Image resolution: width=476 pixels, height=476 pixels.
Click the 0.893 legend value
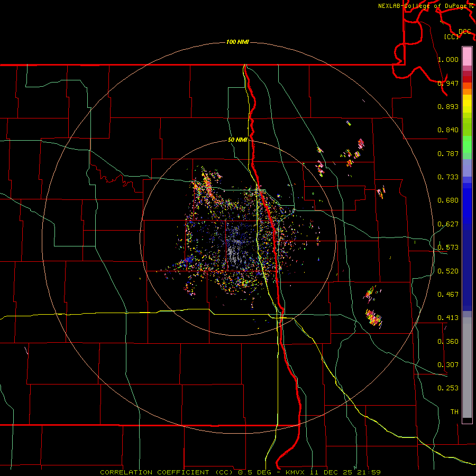coord(448,106)
